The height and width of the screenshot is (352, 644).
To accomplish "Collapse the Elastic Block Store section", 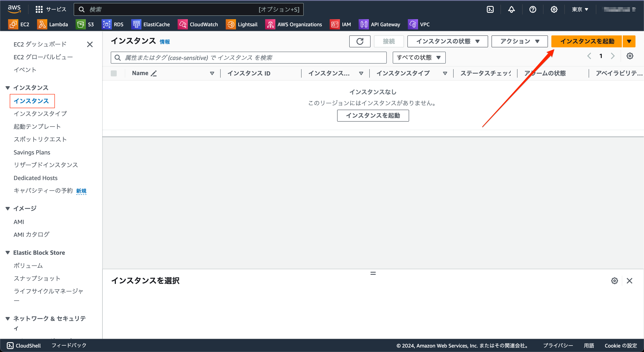I will coord(7,252).
